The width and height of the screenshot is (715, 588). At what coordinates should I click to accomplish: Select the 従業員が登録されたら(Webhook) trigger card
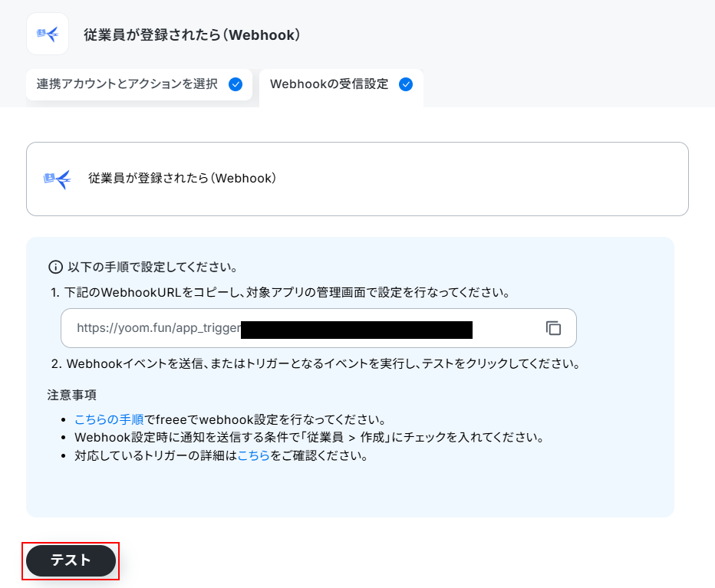pos(357,179)
